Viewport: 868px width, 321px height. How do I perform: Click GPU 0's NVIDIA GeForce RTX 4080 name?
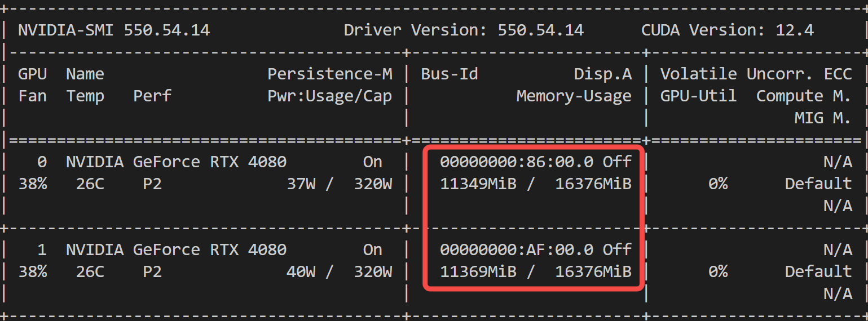(x=176, y=162)
